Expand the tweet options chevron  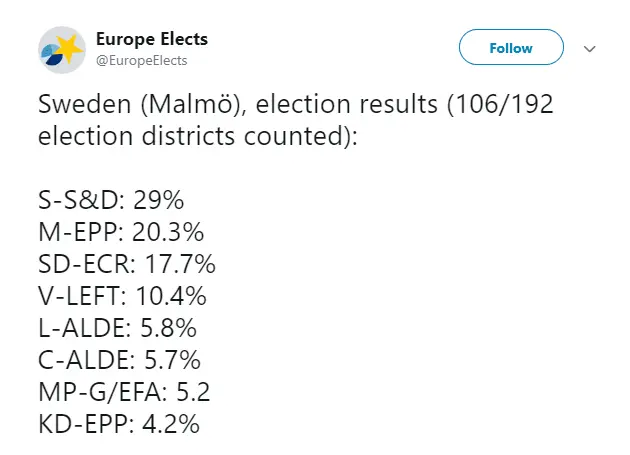pyautogui.click(x=589, y=48)
